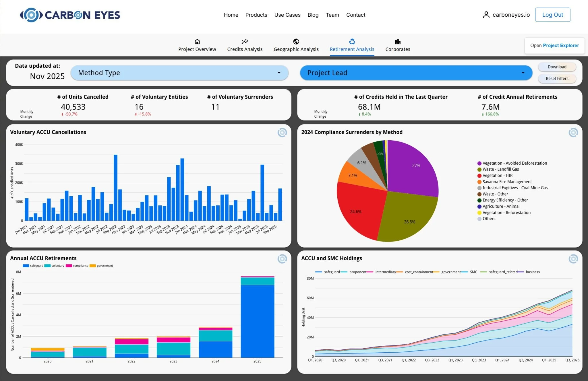Click the Corporates building icon
588x381 pixels.
[398, 42]
